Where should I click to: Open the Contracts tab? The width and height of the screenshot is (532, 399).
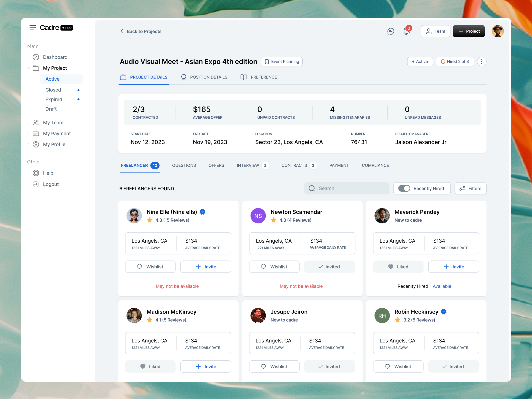coord(299,165)
